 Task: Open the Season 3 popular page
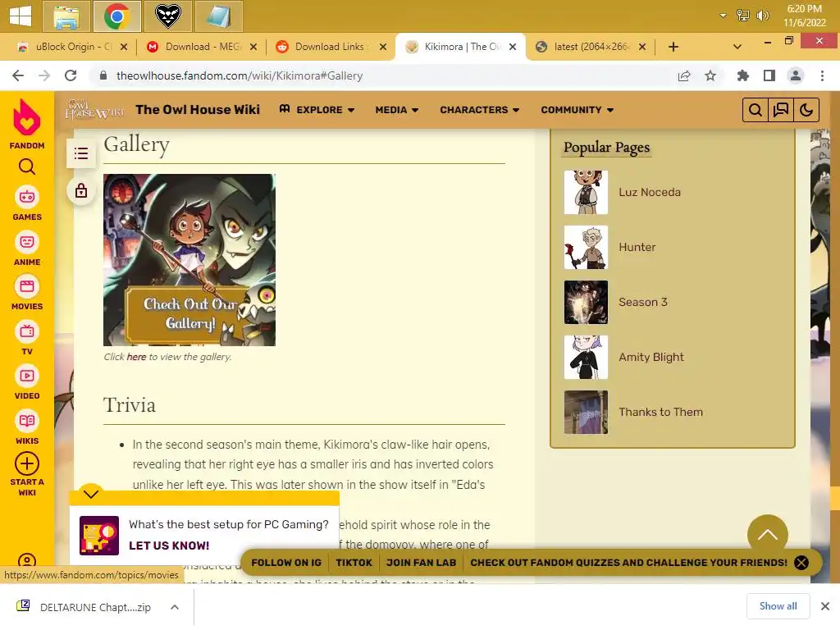pos(643,302)
